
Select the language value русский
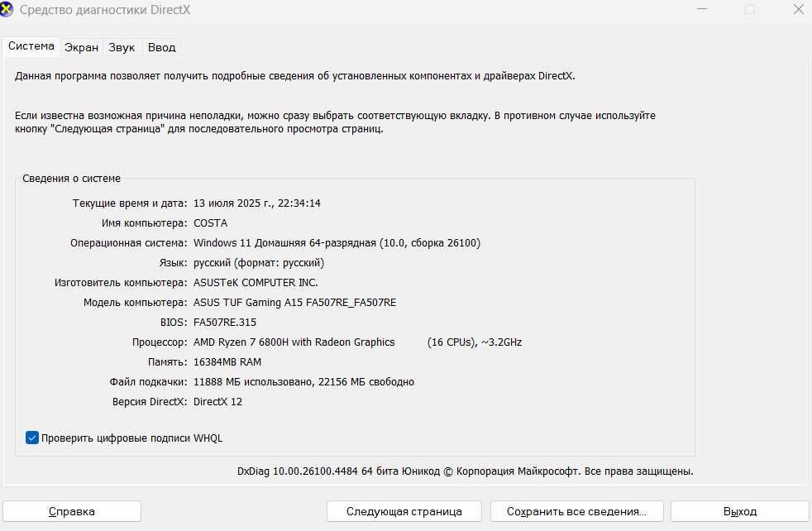pos(259,263)
